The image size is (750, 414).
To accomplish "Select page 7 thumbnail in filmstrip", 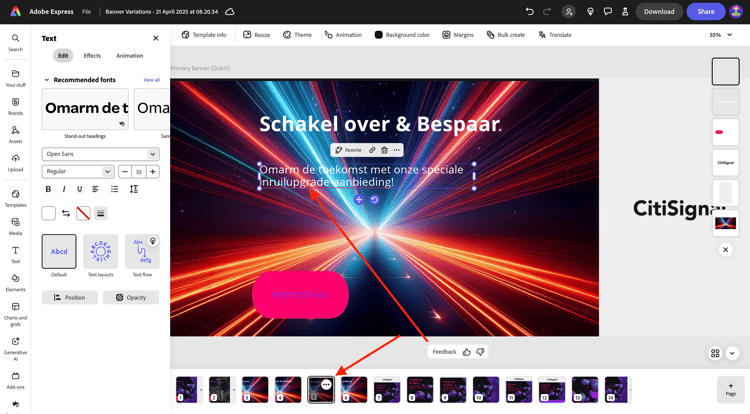I will click(x=386, y=389).
